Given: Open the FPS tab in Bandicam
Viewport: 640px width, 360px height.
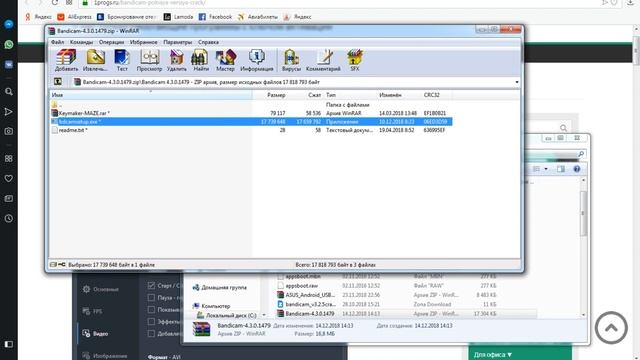Looking at the screenshot, I should point(92,311).
